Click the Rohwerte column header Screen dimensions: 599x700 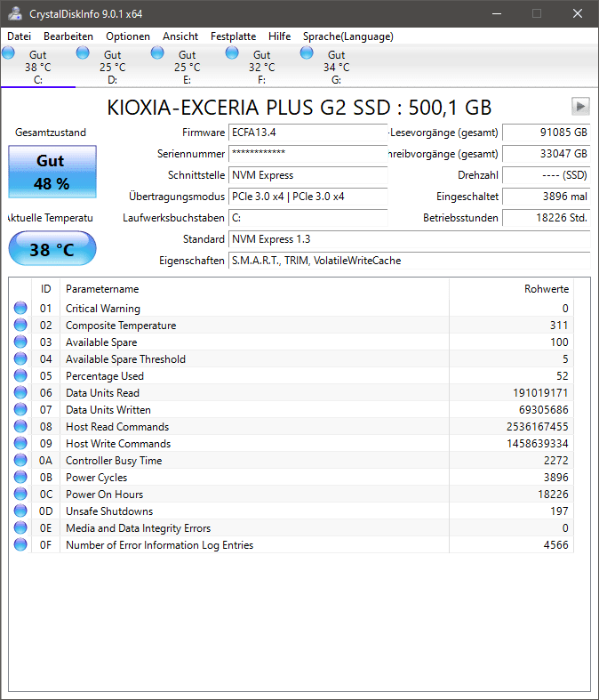click(x=511, y=289)
